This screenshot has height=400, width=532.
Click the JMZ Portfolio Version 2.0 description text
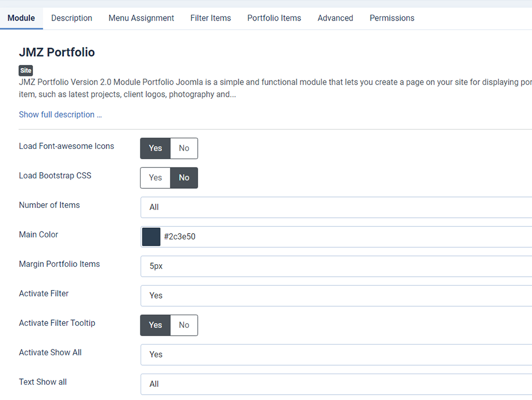click(275, 88)
